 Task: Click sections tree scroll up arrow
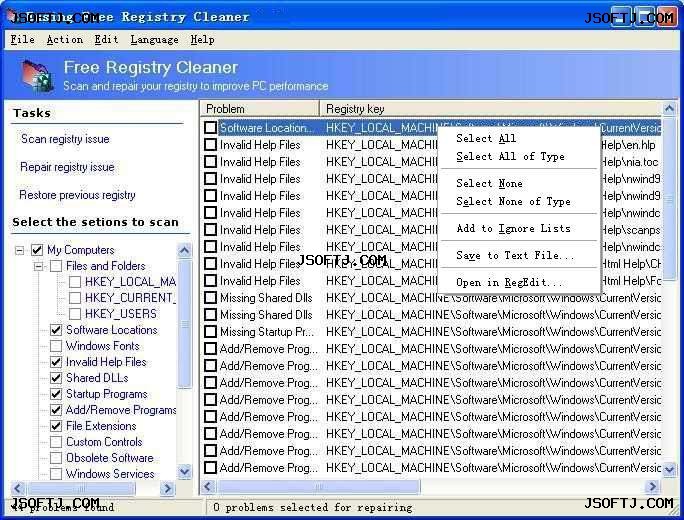pos(185,250)
